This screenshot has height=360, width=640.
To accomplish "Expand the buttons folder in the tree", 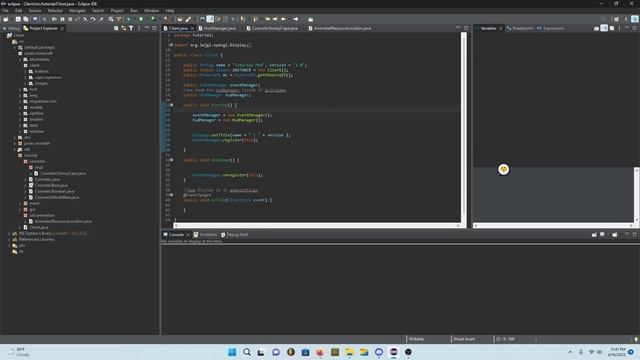I will click(26, 71).
